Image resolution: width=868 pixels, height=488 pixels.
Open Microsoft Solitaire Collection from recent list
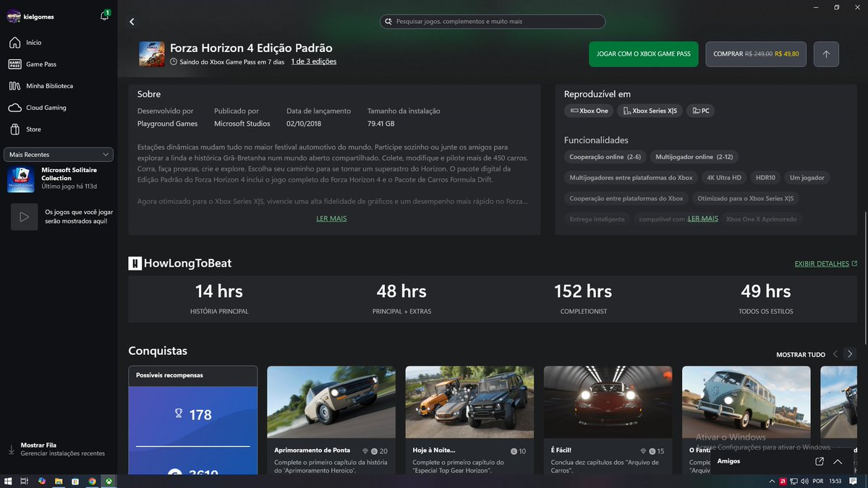59,179
